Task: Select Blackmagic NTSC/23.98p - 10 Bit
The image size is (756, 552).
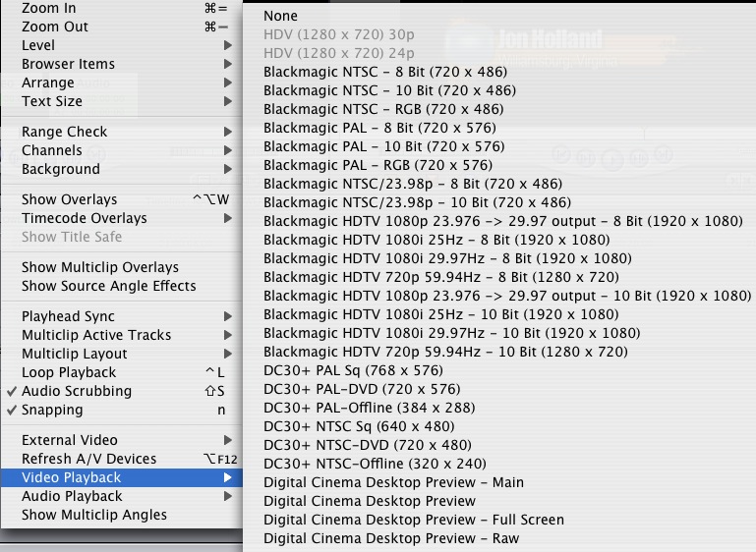Action: (x=499, y=202)
